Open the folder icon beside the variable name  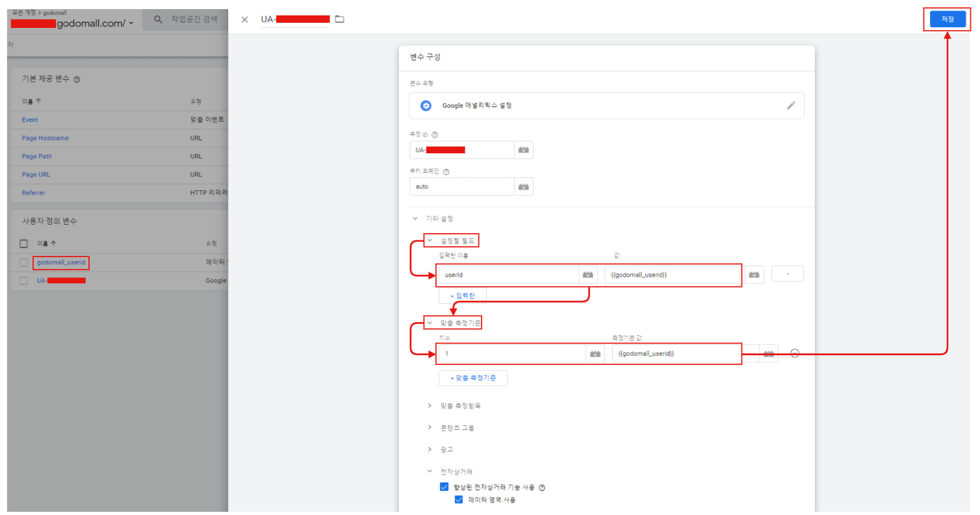click(339, 19)
